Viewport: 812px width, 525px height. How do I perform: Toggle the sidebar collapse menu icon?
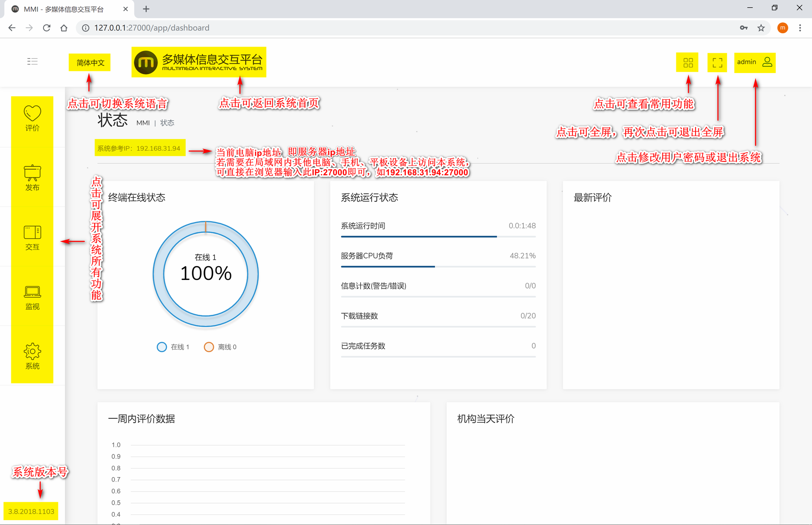[32, 61]
